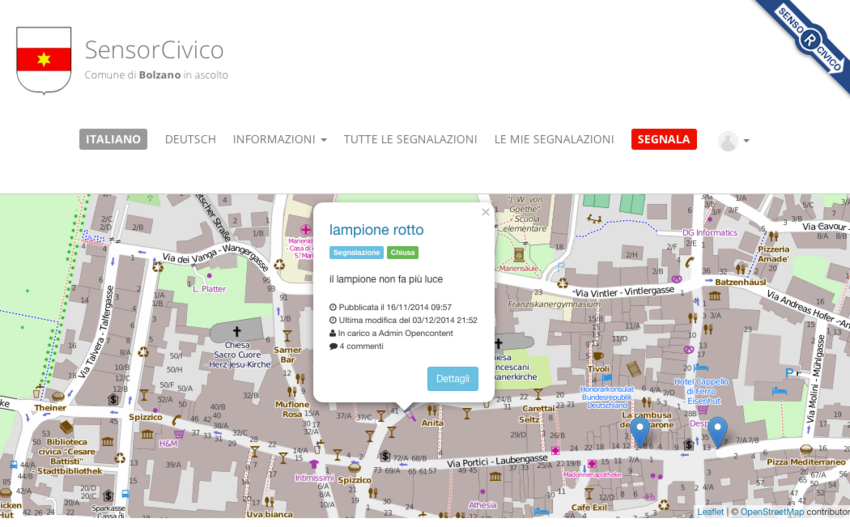
Task: Click the church cross icon at Chiesa Sacro Cuore
Action: tap(236, 331)
